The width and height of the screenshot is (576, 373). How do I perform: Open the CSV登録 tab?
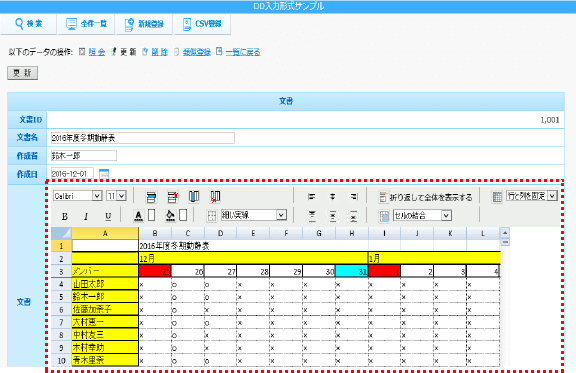click(202, 24)
